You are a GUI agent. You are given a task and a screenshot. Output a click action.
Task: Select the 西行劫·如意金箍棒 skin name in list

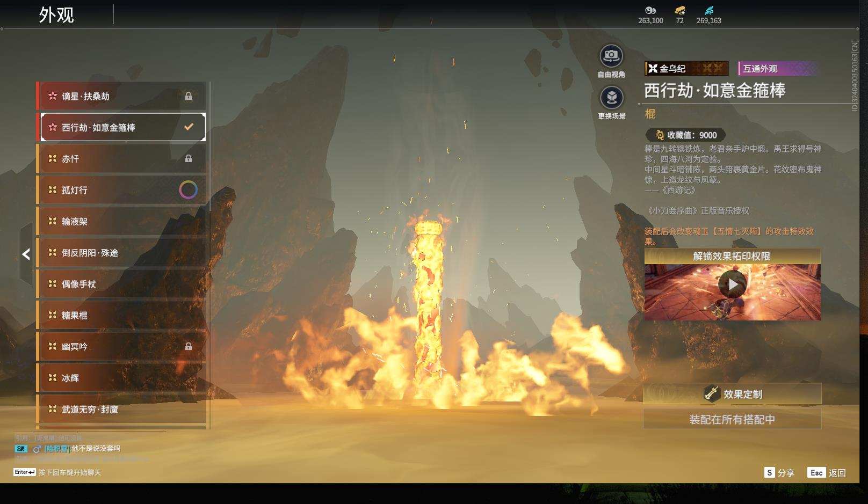pyautogui.click(x=98, y=127)
